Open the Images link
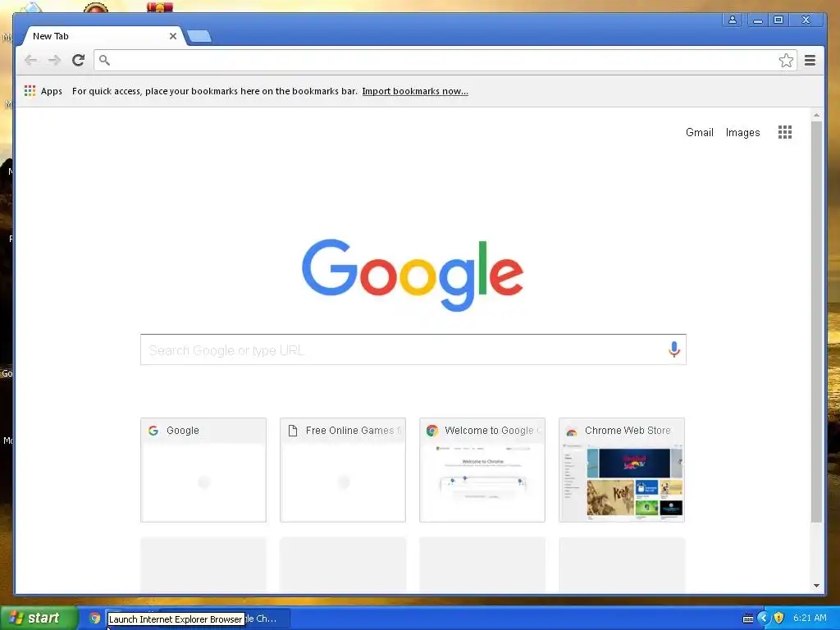840x630 pixels. 742,132
